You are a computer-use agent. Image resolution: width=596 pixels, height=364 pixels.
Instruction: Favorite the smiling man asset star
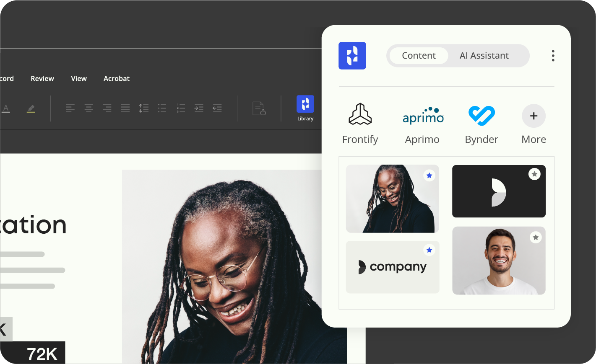tap(536, 238)
